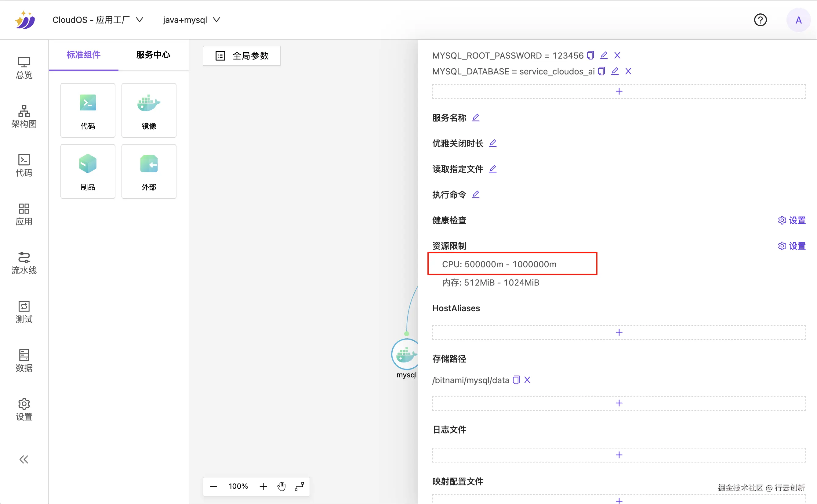The image size is (817, 504).
Task: Delete the /bitnami/mysql/data storage path
Action: [527, 380]
